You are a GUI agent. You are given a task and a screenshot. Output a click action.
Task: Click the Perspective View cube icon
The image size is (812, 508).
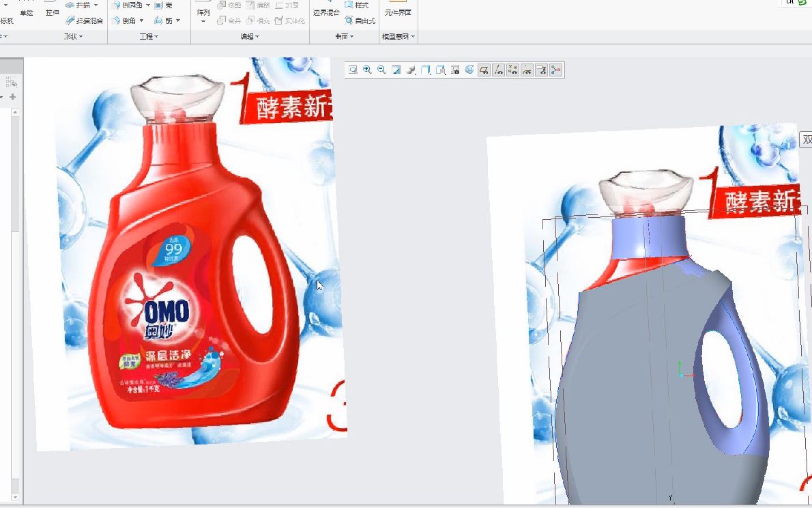click(469, 70)
